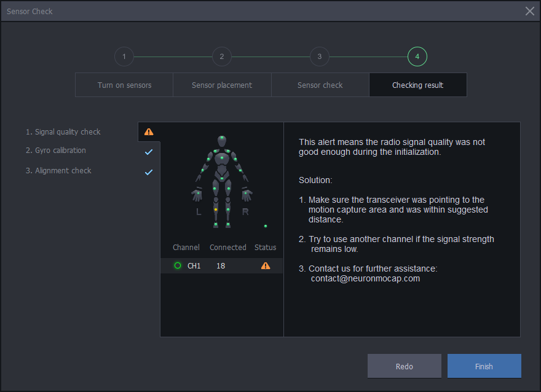Go to step 3 circle

tap(320, 57)
